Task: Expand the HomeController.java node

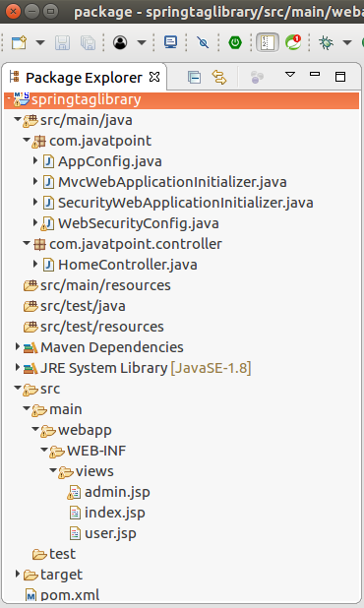Action: click(35, 264)
